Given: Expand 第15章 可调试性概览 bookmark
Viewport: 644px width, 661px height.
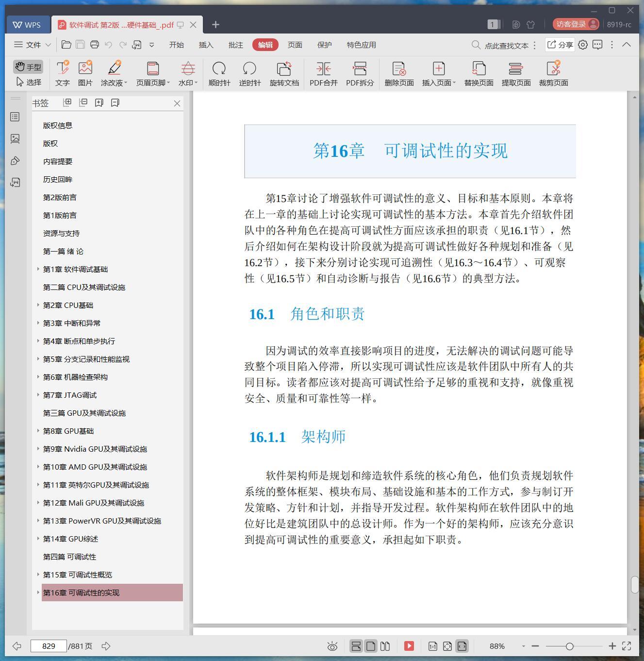Looking at the screenshot, I should 38,575.
